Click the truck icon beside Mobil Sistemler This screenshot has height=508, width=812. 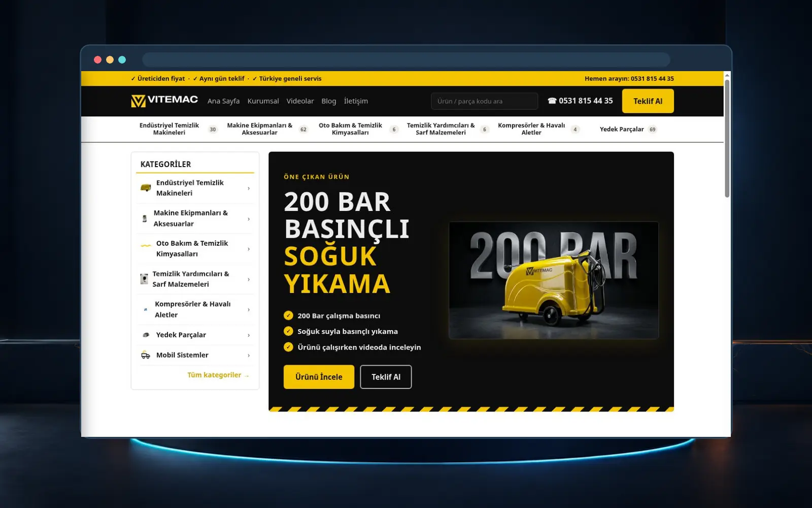pos(146,355)
